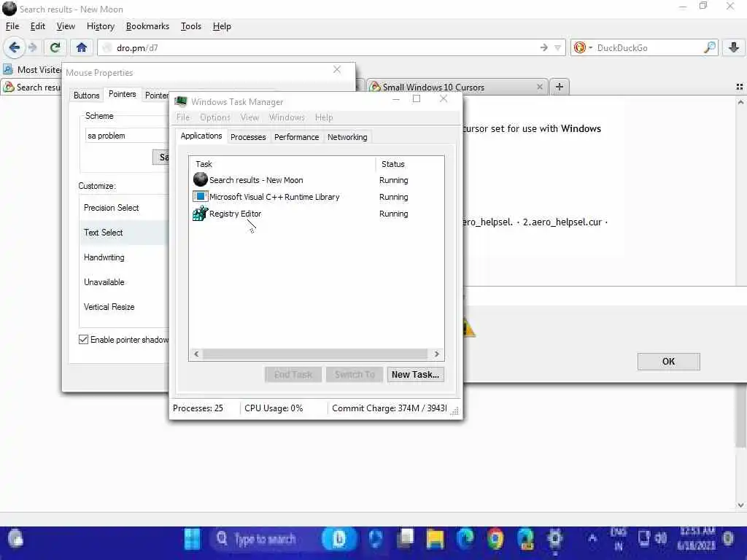Open the downloads arrow icon
747x560 pixels.
click(x=734, y=47)
